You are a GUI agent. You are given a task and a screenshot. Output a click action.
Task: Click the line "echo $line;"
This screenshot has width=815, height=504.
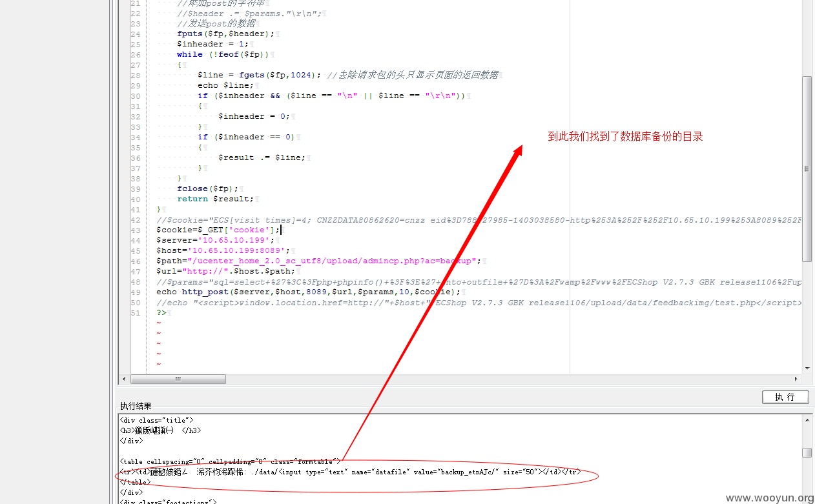pyautogui.click(x=226, y=85)
